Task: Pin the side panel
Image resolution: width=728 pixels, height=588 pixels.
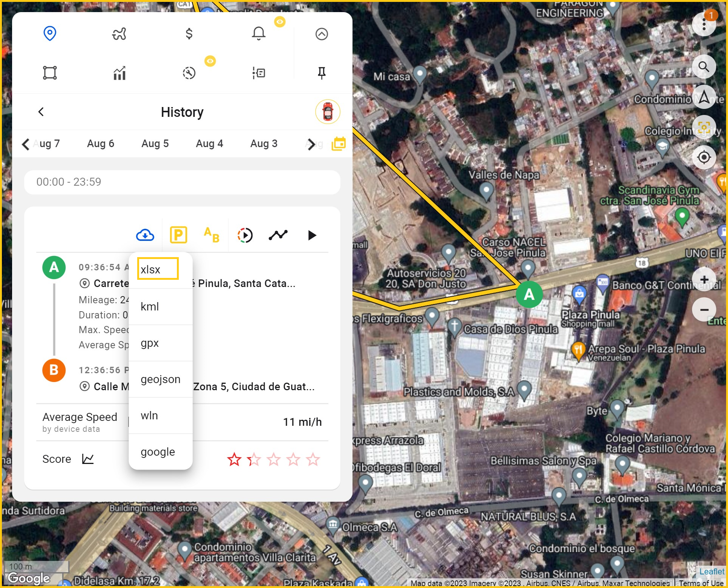Action: (x=322, y=73)
